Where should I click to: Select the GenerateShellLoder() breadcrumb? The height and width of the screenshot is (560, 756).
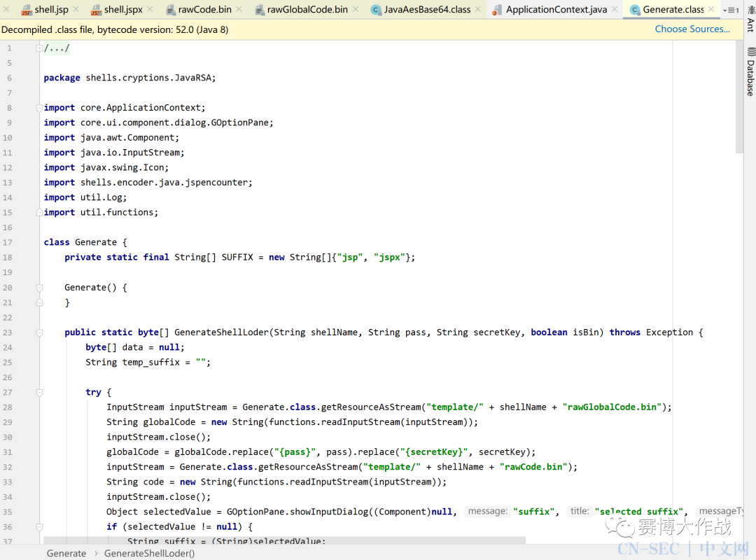pos(150,553)
